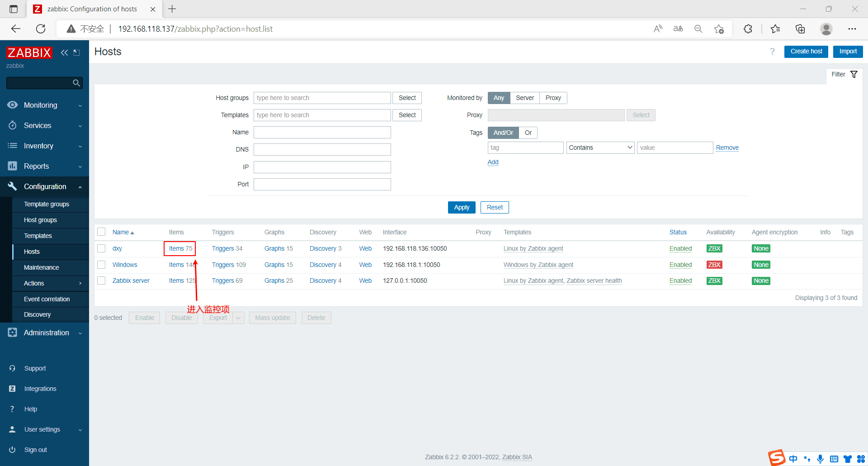
Task: Click the Host groups search field
Action: [x=322, y=98]
